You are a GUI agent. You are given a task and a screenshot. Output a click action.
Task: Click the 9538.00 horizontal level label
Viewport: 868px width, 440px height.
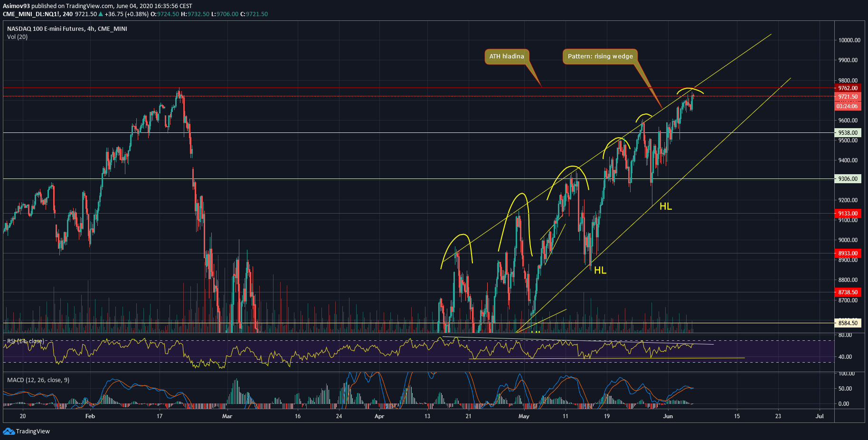(848, 133)
